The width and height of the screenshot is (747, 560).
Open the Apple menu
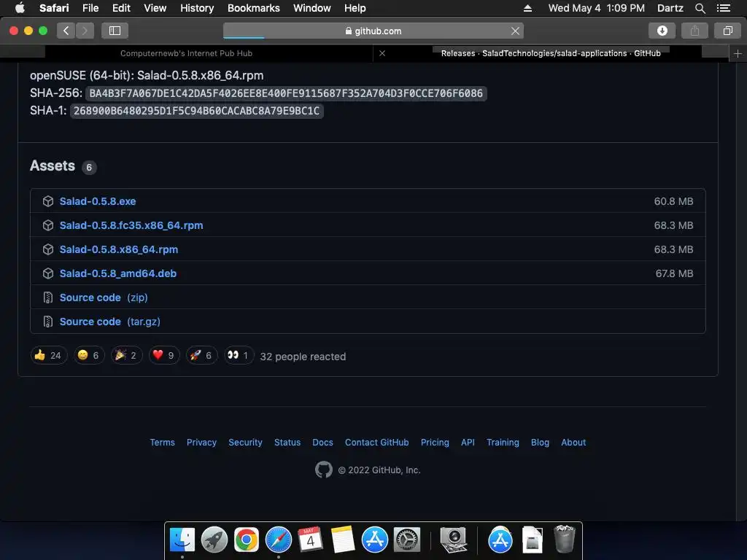coord(20,8)
